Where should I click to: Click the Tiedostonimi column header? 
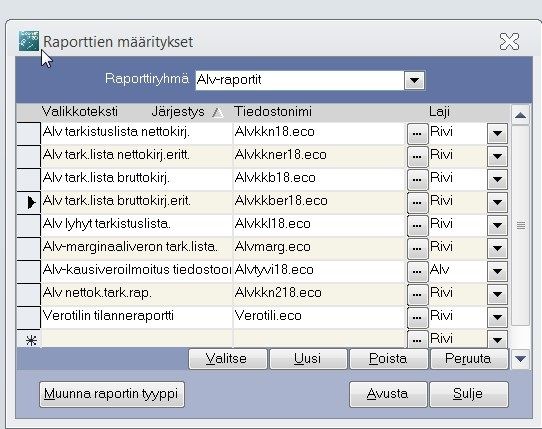pos(273,112)
